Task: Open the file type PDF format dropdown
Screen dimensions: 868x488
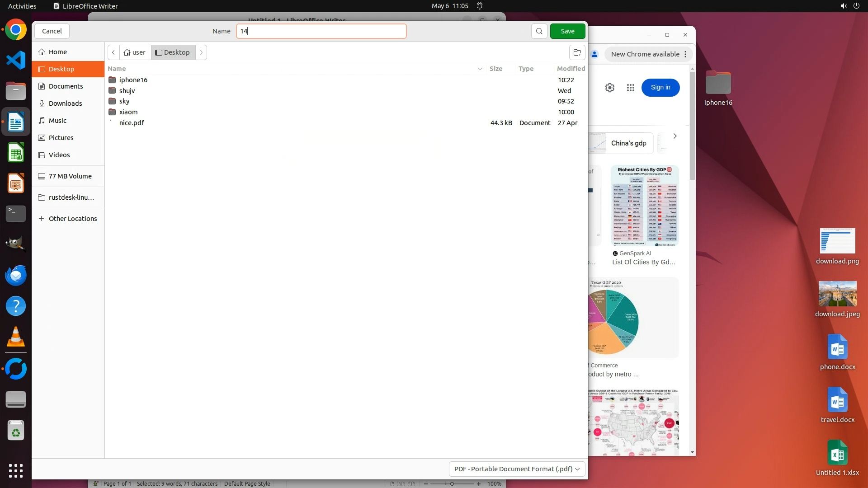Action: (x=517, y=469)
